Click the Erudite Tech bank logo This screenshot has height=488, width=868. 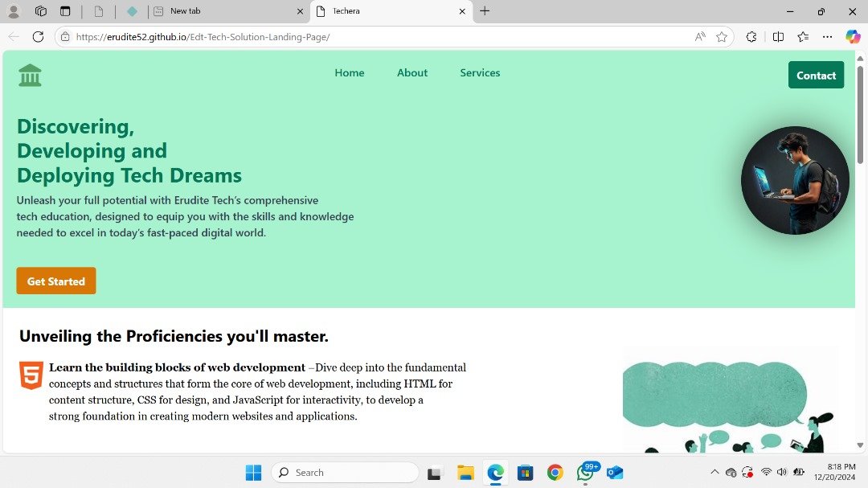pyautogui.click(x=30, y=74)
